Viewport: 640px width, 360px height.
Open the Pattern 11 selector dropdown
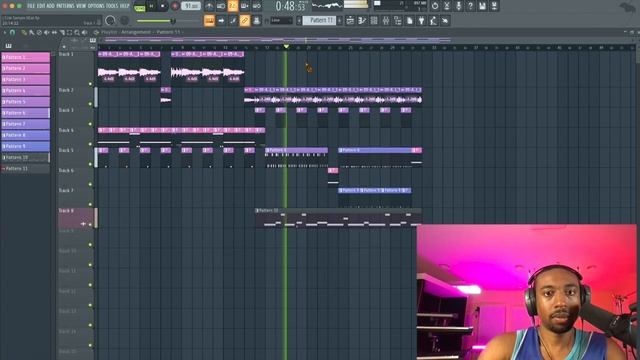[x=319, y=20]
